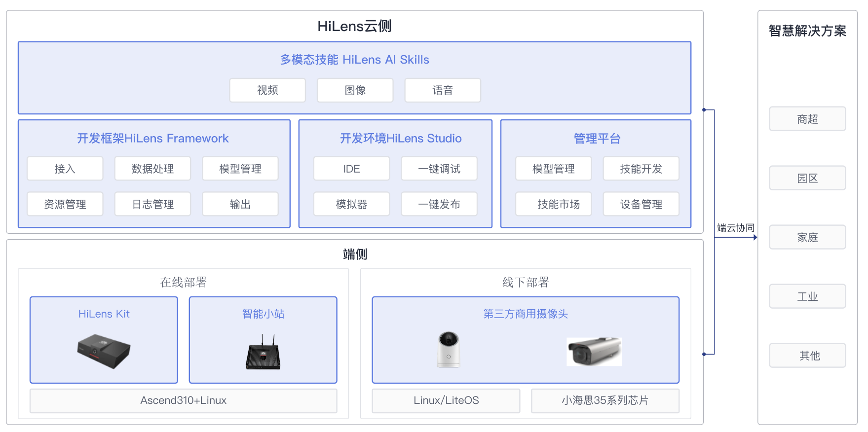The image size is (868, 432).
Task: Click 模型管理 under HiLens Framework
Action: [240, 169]
